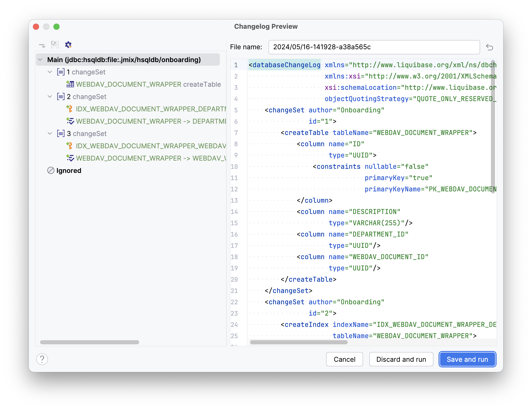
Task: Click the collapse/move-down toolbar icon
Action: coord(42,45)
